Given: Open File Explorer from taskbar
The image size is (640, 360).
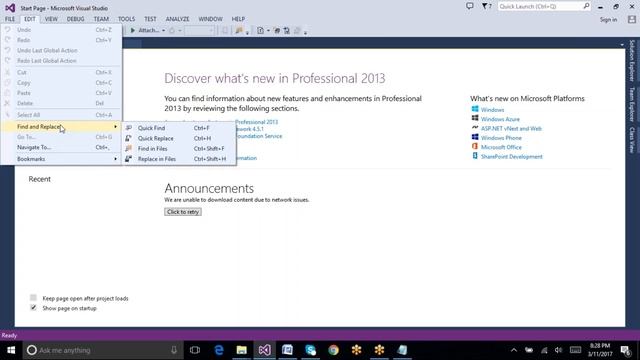Looking at the screenshot, I should (x=242, y=350).
